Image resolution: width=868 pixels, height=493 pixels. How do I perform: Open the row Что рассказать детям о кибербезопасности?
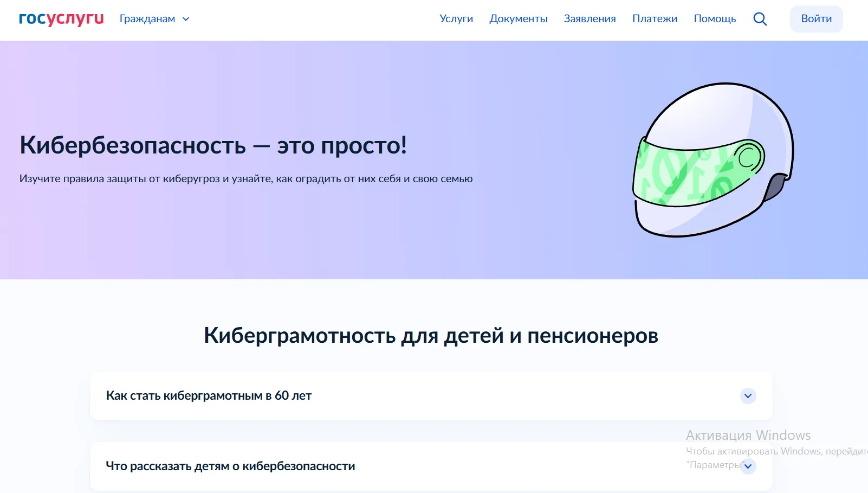pyautogui.click(x=431, y=466)
